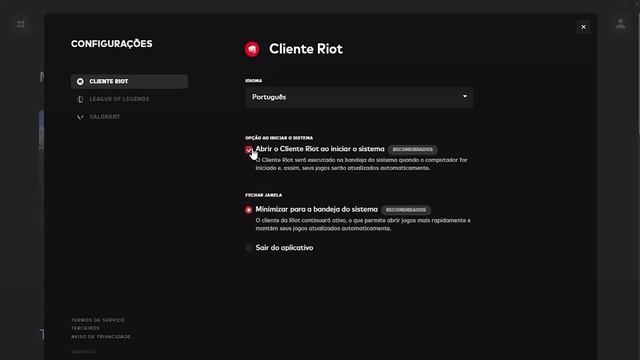Click the Recomendados badge beside startup option
The image size is (640, 360).
click(413, 149)
